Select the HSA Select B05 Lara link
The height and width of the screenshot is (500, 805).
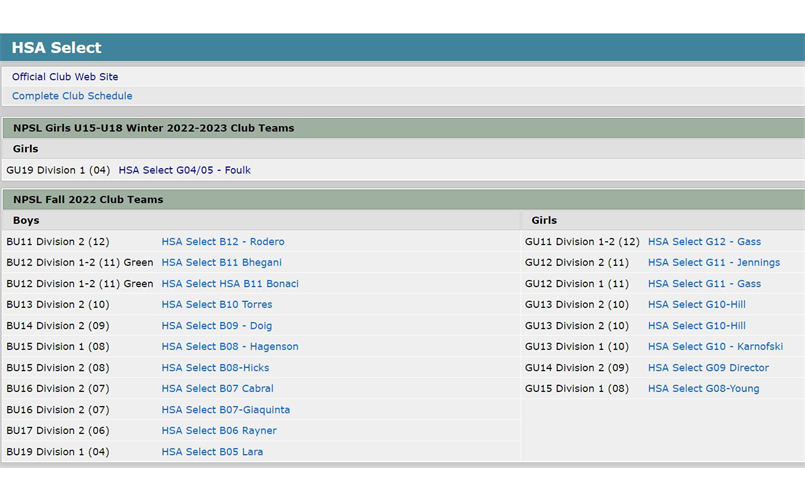click(x=212, y=452)
